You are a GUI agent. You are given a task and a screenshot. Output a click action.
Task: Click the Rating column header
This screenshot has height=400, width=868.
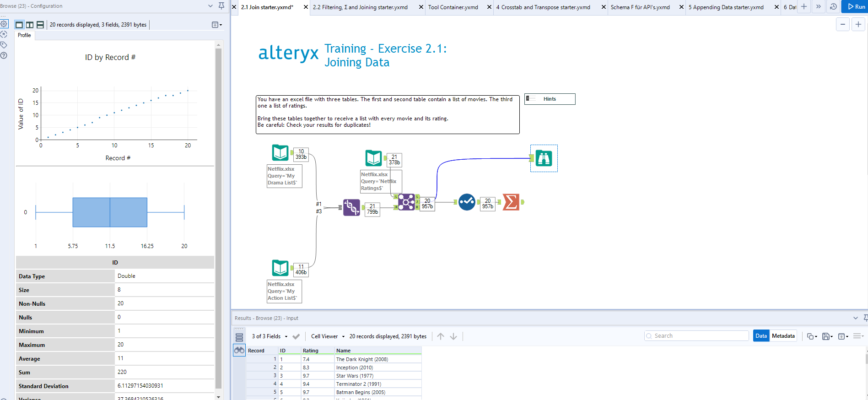[x=318, y=351]
